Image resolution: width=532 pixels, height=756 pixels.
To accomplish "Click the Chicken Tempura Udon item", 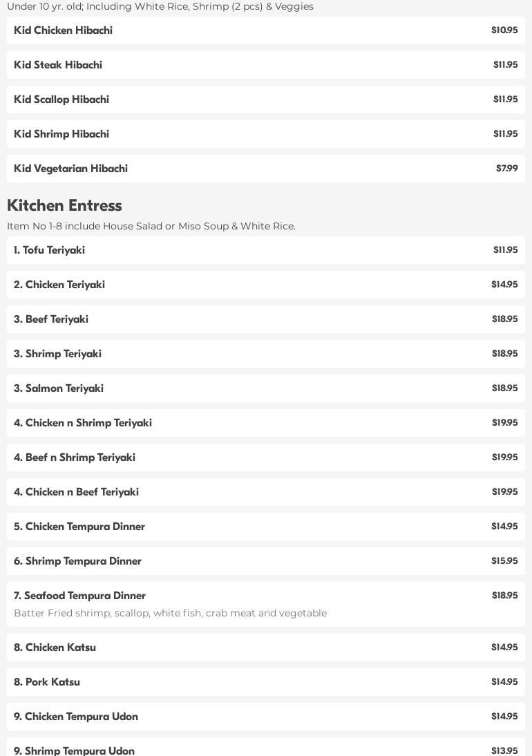I will (x=265, y=717).
